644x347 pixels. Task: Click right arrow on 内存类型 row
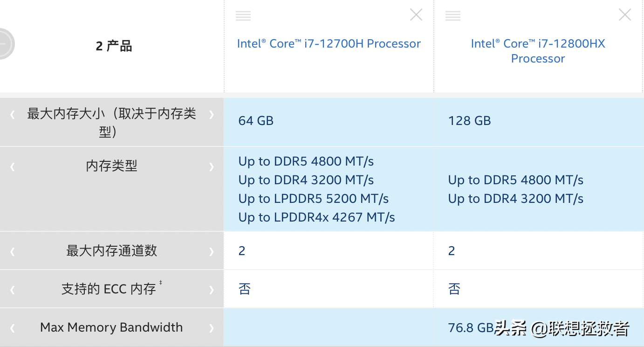click(x=212, y=167)
